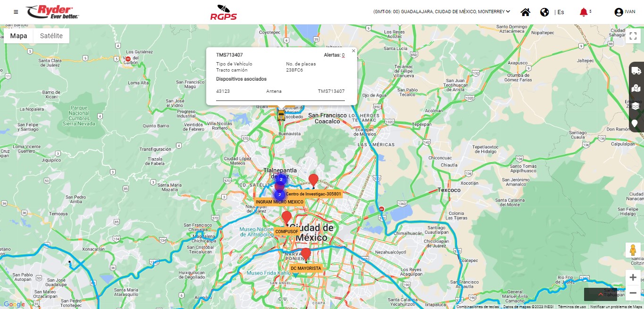Close the TMS713407 vehicle info popup
644x309 pixels.
click(353, 51)
